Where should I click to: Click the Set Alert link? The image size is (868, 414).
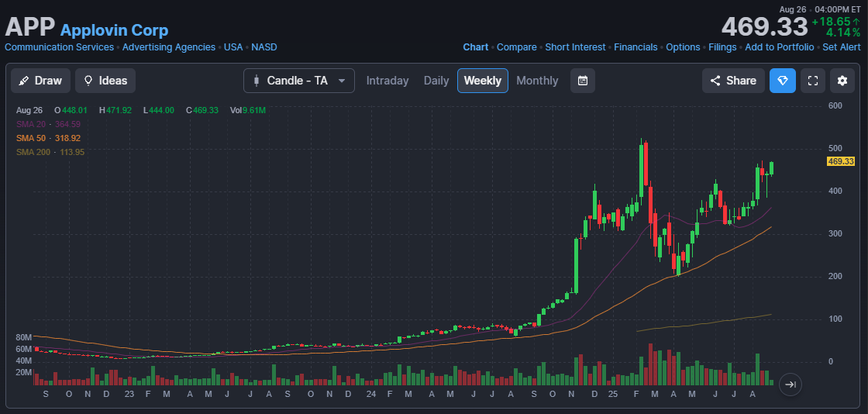tap(842, 47)
